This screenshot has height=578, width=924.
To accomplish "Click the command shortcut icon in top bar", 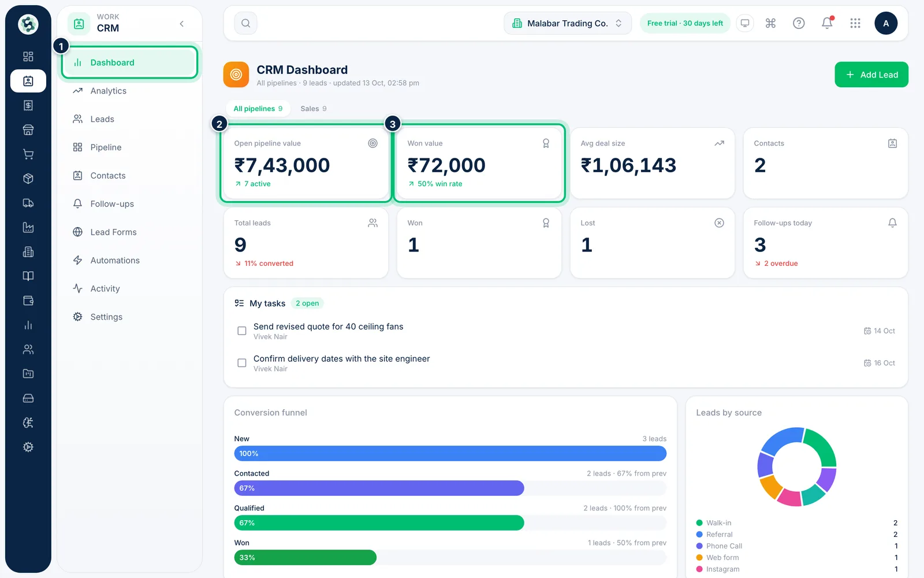I will coord(770,23).
